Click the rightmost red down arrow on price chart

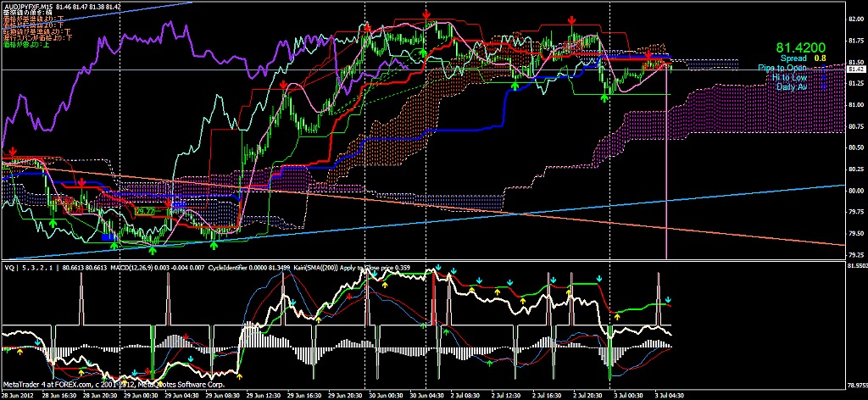point(649,56)
